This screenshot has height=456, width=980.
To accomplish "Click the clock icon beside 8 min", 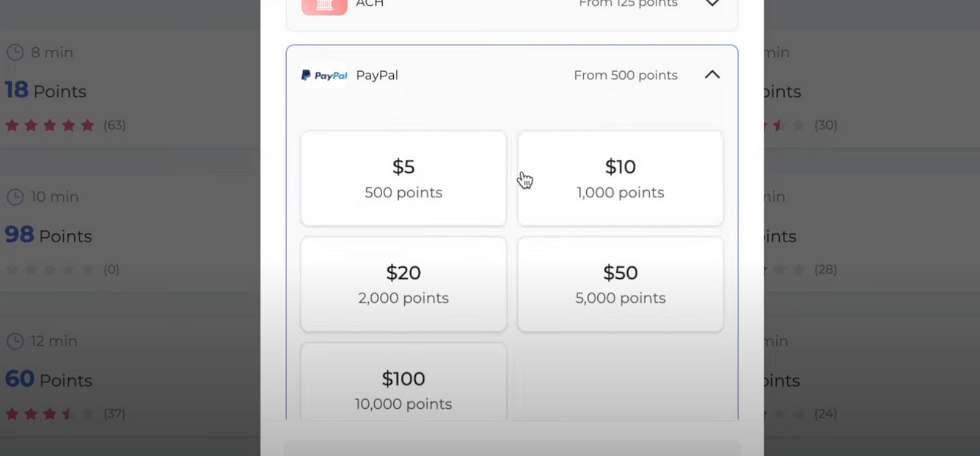I will tap(15, 53).
